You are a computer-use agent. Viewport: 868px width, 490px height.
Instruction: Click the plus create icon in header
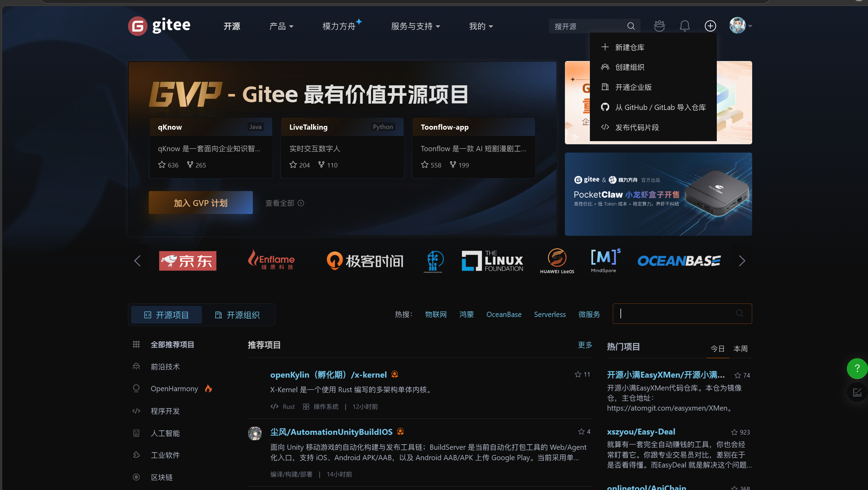[x=710, y=26]
